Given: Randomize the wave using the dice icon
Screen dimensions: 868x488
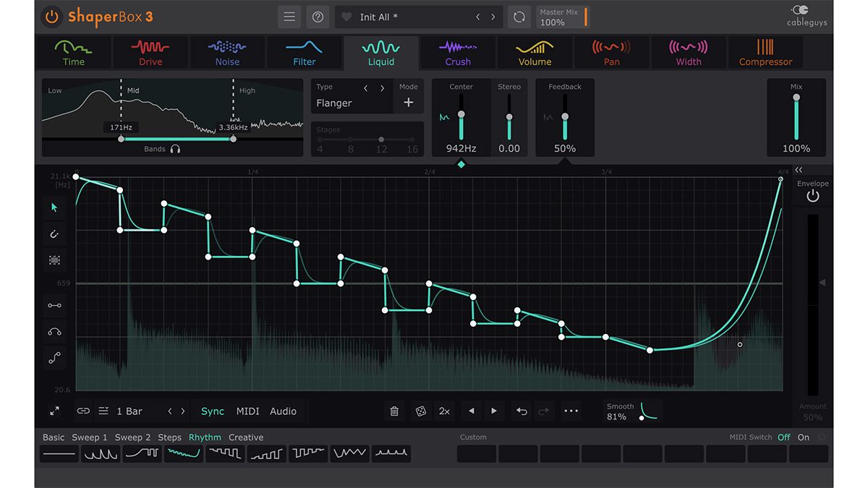Looking at the screenshot, I should point(420,411).
